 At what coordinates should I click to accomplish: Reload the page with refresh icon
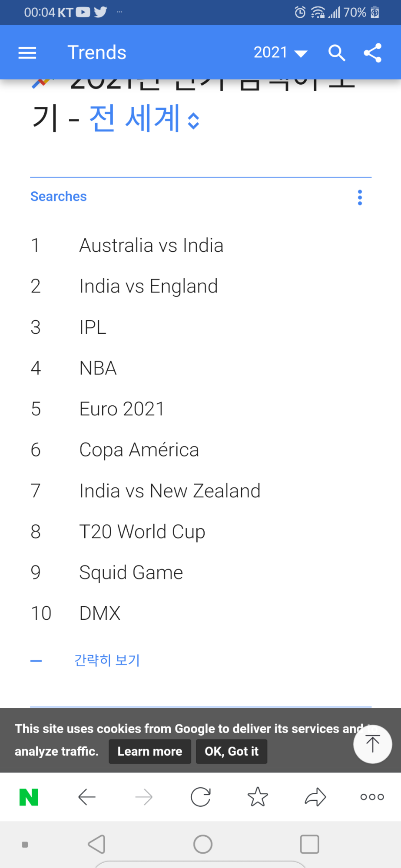tap(201, 797)
